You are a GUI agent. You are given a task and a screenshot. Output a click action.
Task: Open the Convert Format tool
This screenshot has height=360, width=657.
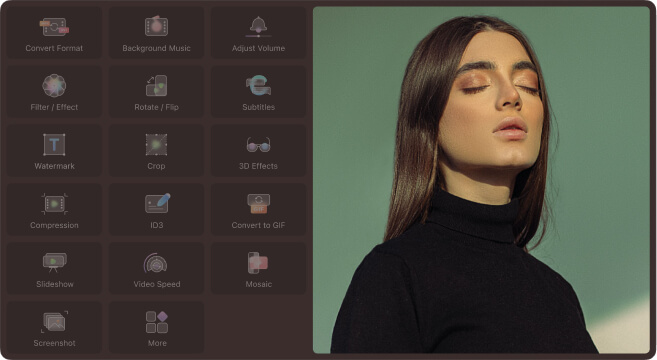(54, 33)
